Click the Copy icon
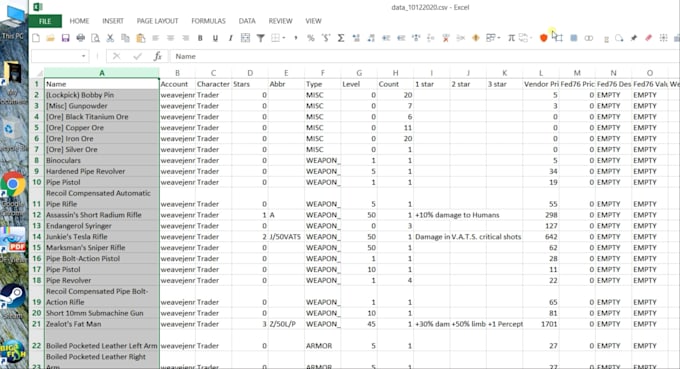680x369 pixels. [x=125, y=38]
